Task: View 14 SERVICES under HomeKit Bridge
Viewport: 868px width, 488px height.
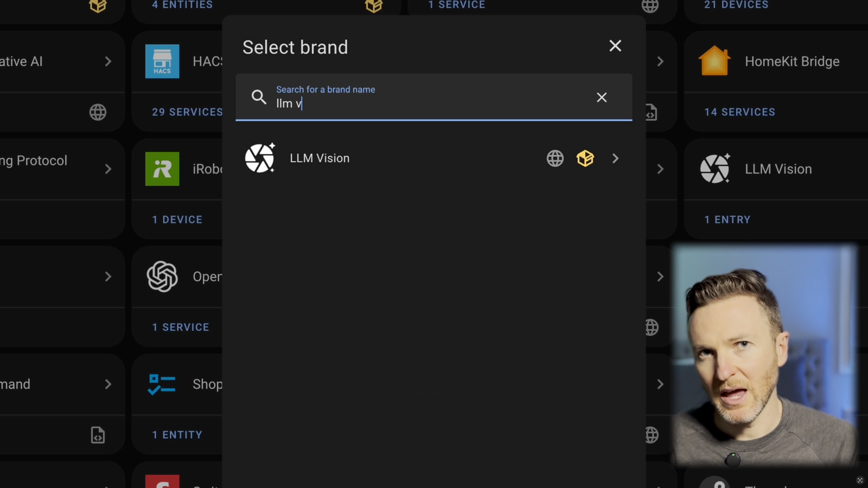Action: pyautogui.click(x=739, y=112)
